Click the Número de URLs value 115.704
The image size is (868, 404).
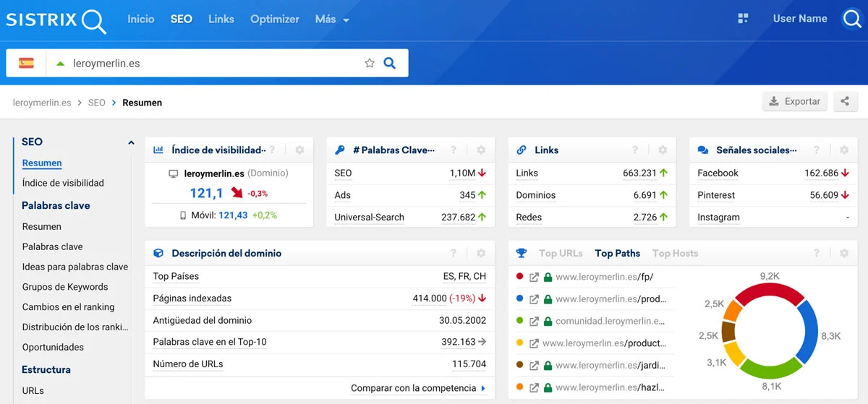[x=469, y=364]
